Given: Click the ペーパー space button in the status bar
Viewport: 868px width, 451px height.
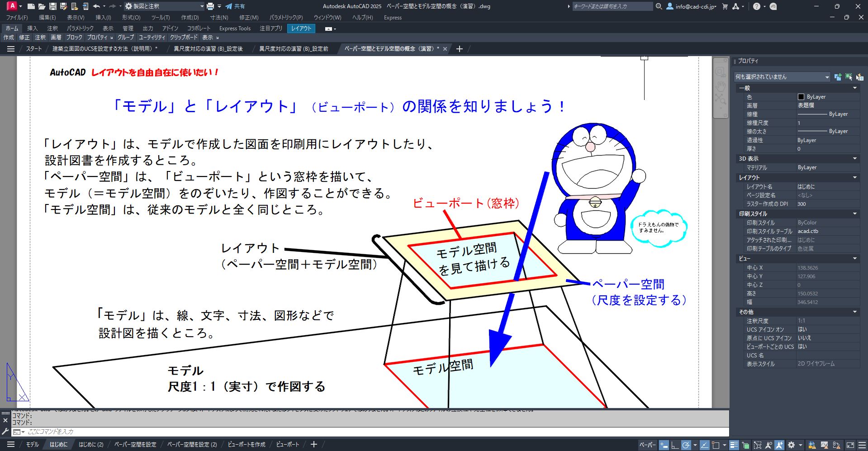Looking at the screenshot, I should click(x=647, y=445).
